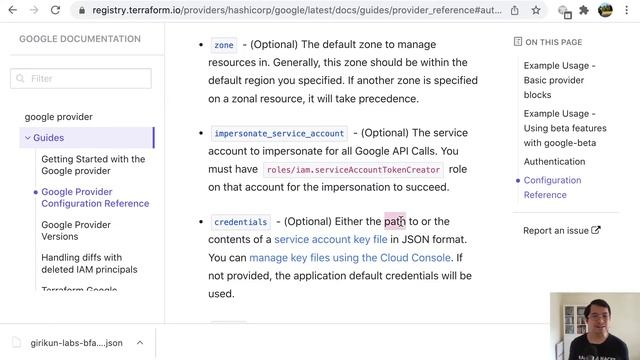Click the share page icon

coord(515,10)
